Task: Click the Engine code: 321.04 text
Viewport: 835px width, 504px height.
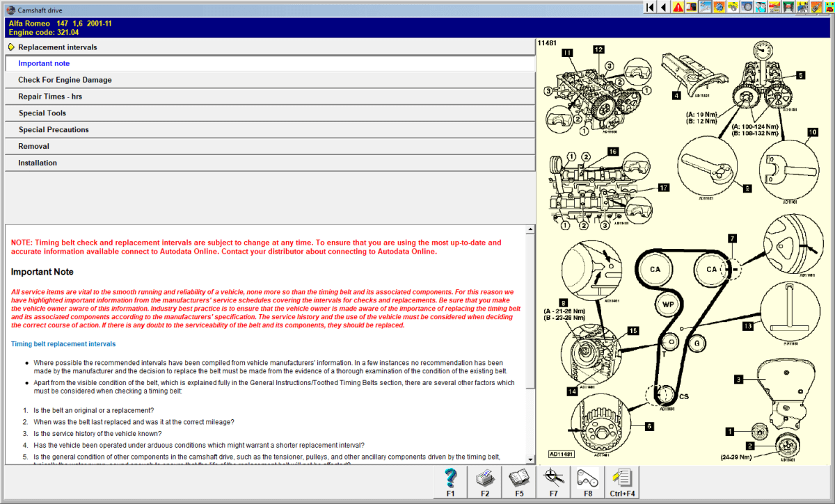Action: pos(43,32)
